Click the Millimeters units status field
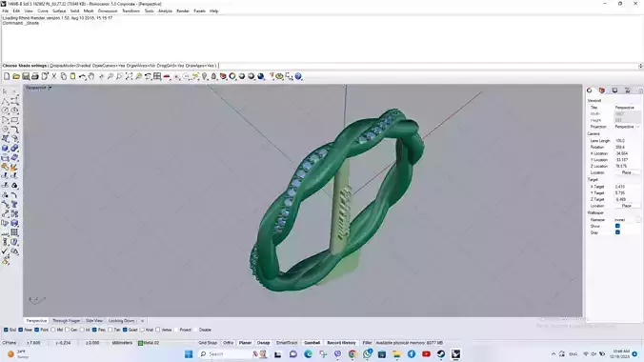This screenshot has width=644, height=362. [x=122, y=343]
